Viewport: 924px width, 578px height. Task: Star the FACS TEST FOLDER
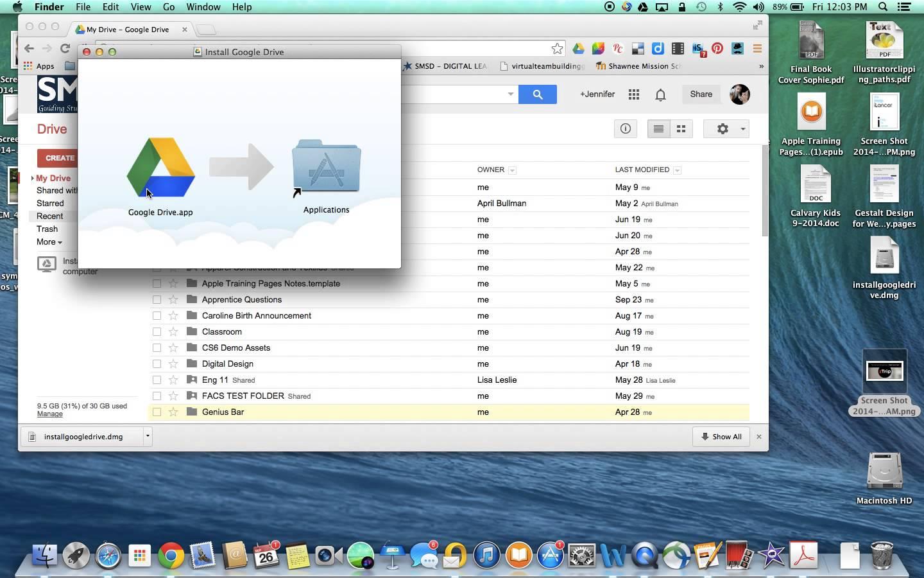173,396
